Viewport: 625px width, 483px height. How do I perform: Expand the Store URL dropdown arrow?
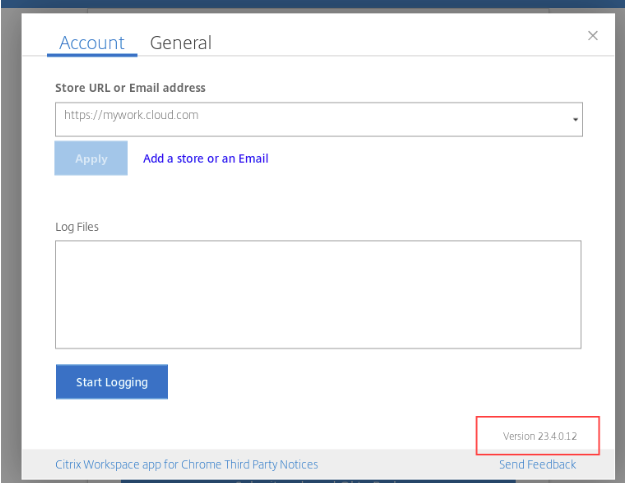coord(576,119)
